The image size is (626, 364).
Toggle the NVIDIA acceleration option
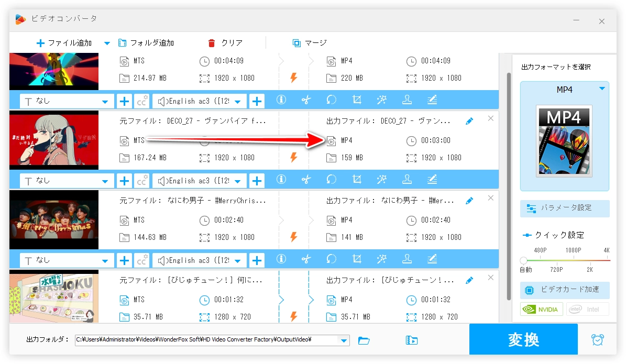pos(541,310)
